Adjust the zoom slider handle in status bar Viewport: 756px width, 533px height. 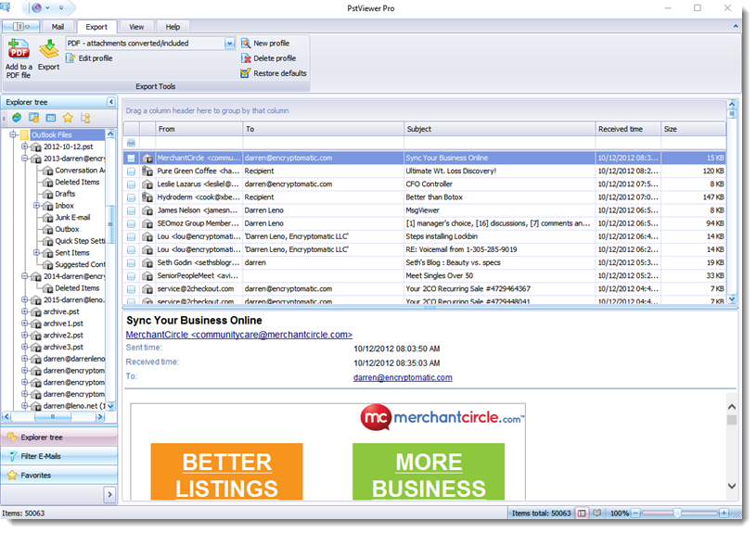[x=677, y=514]
